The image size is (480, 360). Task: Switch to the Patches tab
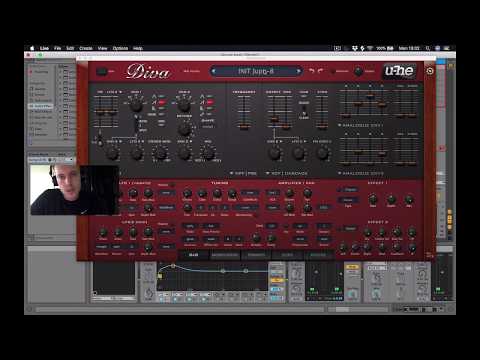tap(318, 255)
